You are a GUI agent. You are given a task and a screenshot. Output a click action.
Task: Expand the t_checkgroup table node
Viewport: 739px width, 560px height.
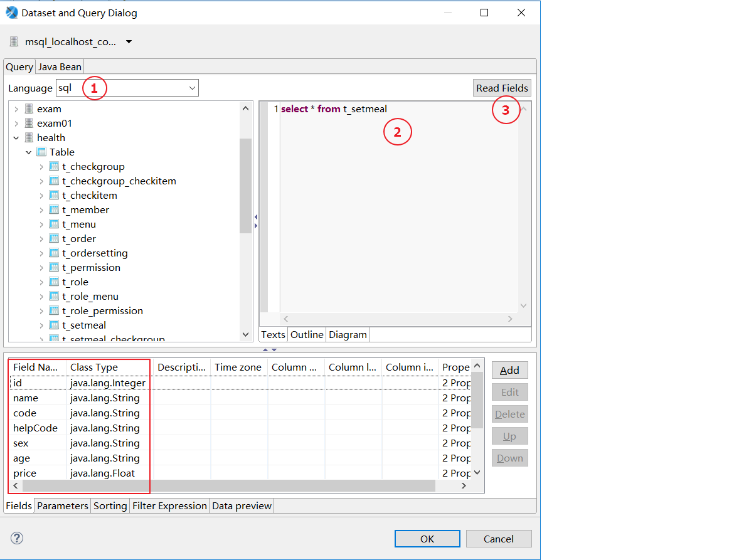pyautogui.click(x=41, y=167)
